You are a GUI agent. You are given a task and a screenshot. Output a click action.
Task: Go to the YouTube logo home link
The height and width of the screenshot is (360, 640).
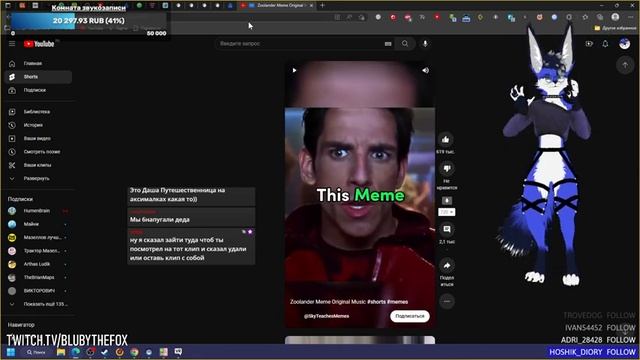pos(39,44)
